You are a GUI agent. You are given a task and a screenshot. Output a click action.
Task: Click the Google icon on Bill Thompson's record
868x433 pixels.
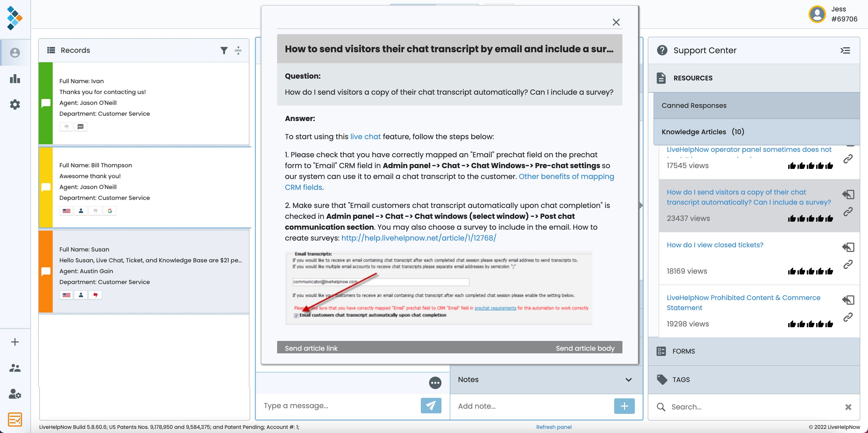tap(110, 211)
